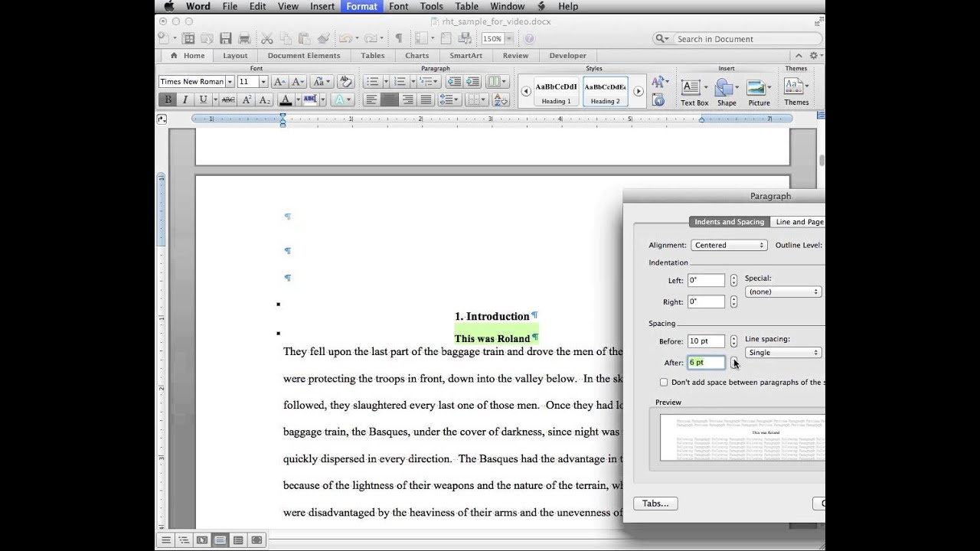Open the font color dropdown arrow
This screenshot has width=980, height=551.
click(x=298, y=99)
